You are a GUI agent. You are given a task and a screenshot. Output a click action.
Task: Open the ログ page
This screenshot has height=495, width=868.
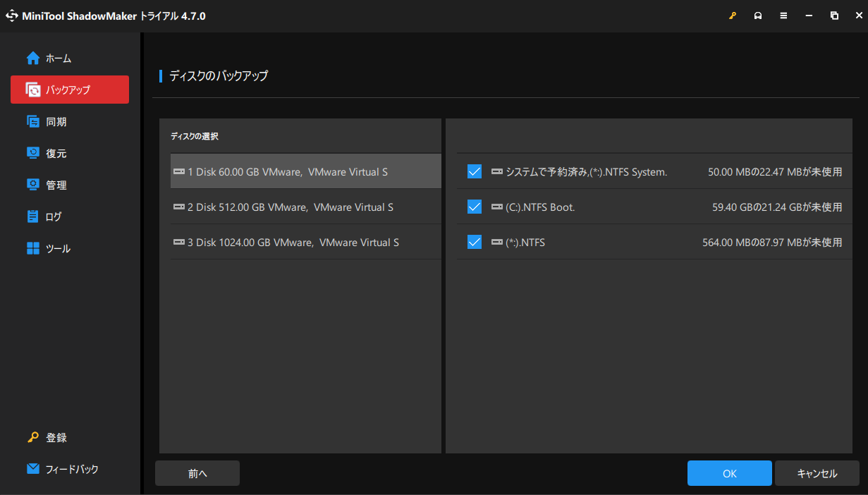[x=70, y=216]
